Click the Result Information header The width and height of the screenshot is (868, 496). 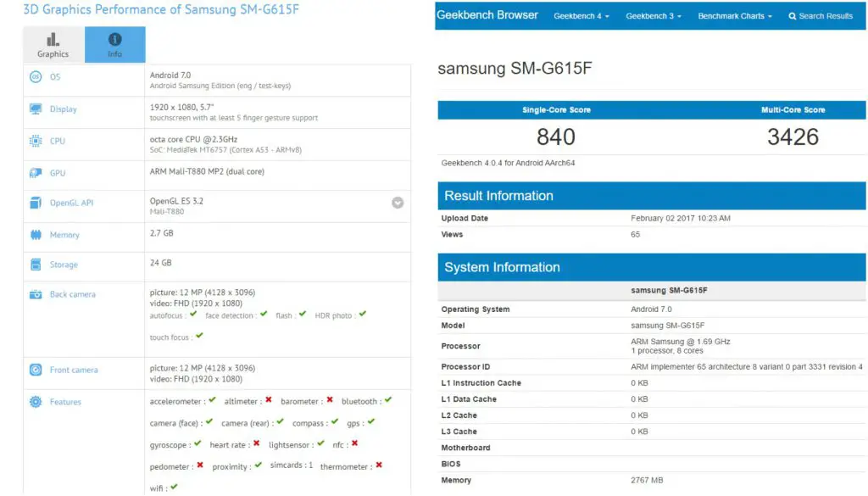[x=652, y=195]
